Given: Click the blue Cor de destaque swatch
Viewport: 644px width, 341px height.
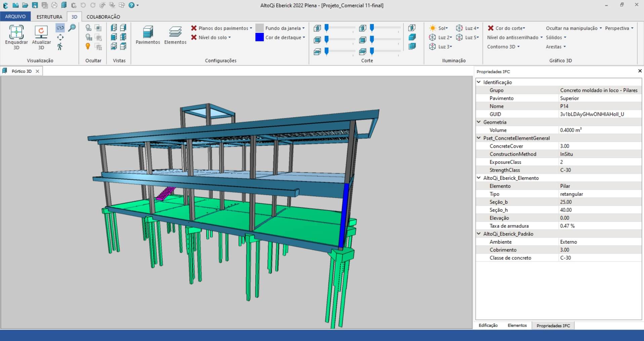Looking at the screenshot, I should pos(259,37).
